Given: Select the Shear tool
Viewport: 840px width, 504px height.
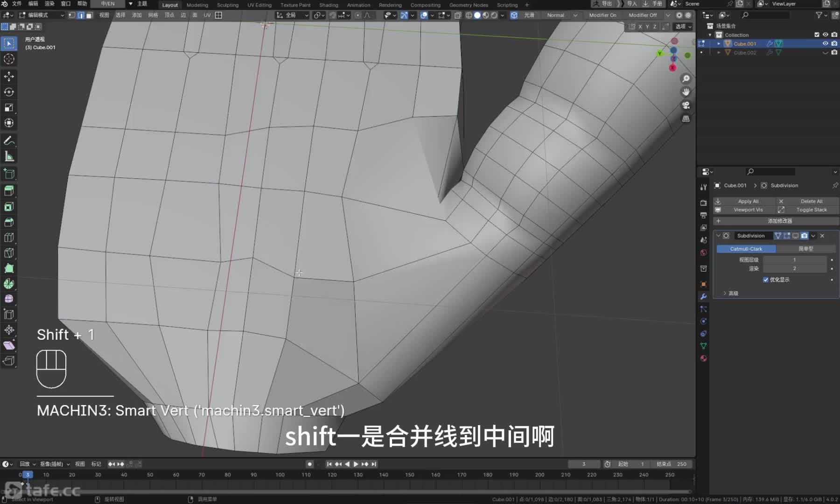Looking at the screenshot, I should 9,345.
